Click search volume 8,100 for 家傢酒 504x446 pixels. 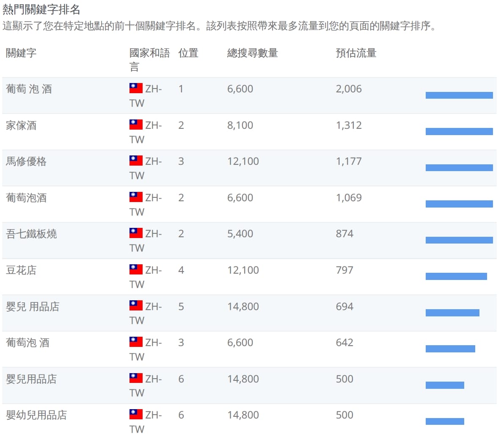point(240,125)
